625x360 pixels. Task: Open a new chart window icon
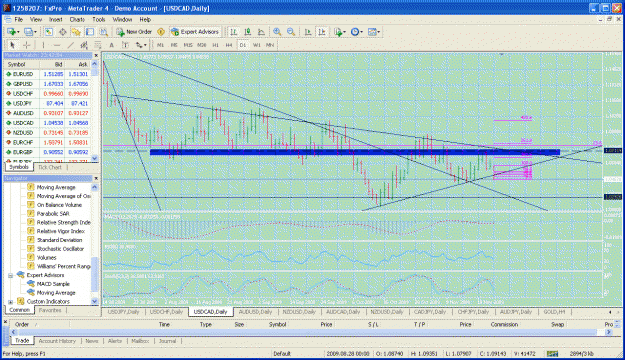pos(12,32)
